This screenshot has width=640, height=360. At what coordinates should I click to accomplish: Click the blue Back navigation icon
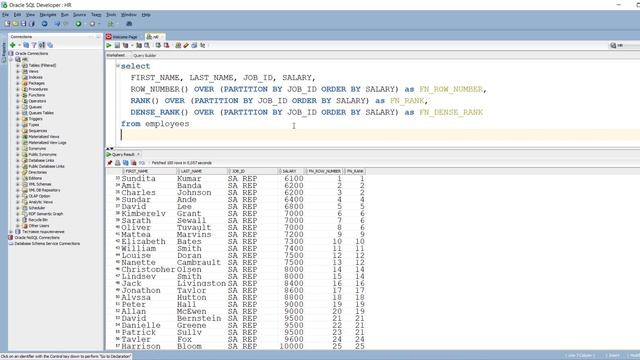(x=44, y=24)
